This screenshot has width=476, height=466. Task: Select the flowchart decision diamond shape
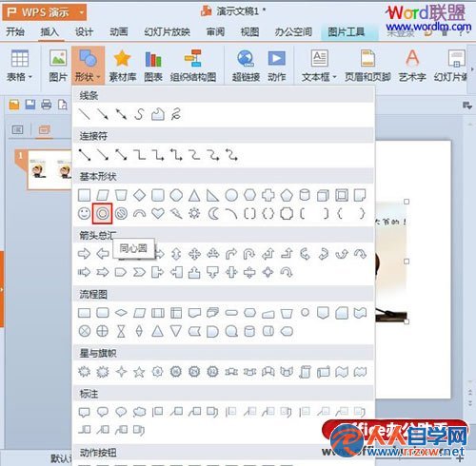[x=121, y=313]
